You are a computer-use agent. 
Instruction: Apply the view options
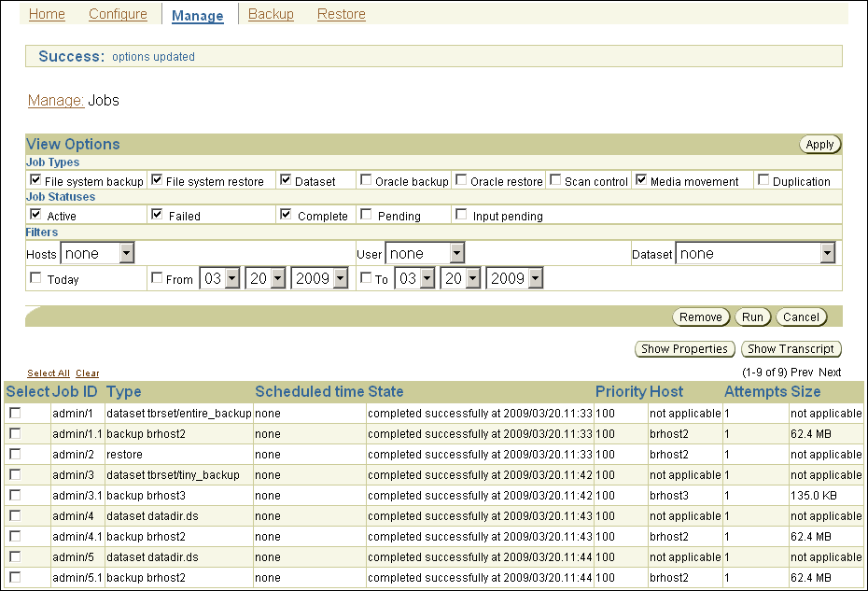coord(819,145)
